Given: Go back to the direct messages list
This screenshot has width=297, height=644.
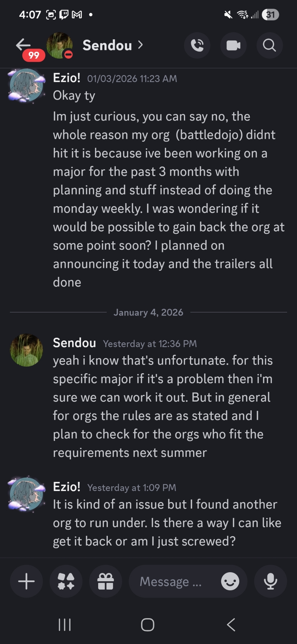Looking at the screenshot, I should point(23,45).
